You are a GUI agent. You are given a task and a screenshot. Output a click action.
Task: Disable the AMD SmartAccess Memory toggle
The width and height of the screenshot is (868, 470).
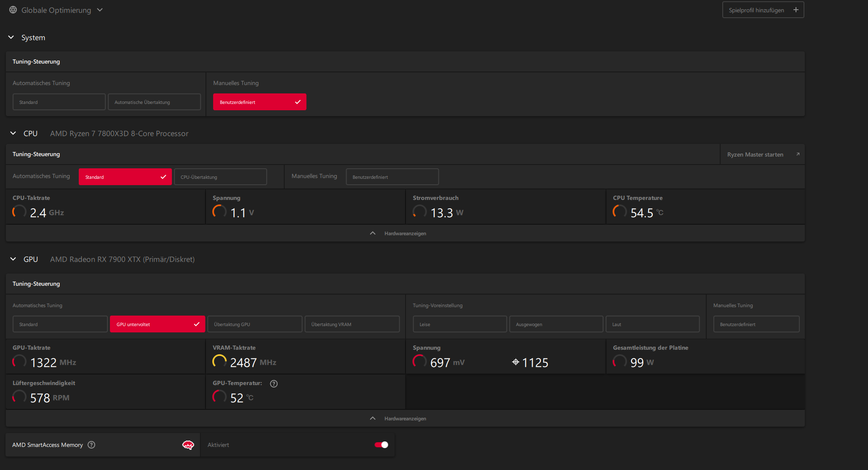click(381, 445)
